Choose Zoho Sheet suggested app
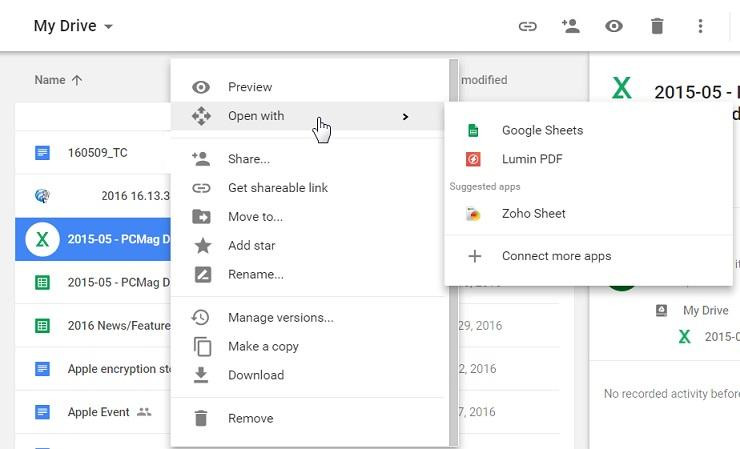This screenshot has width=740, height=449. point(533,213)
